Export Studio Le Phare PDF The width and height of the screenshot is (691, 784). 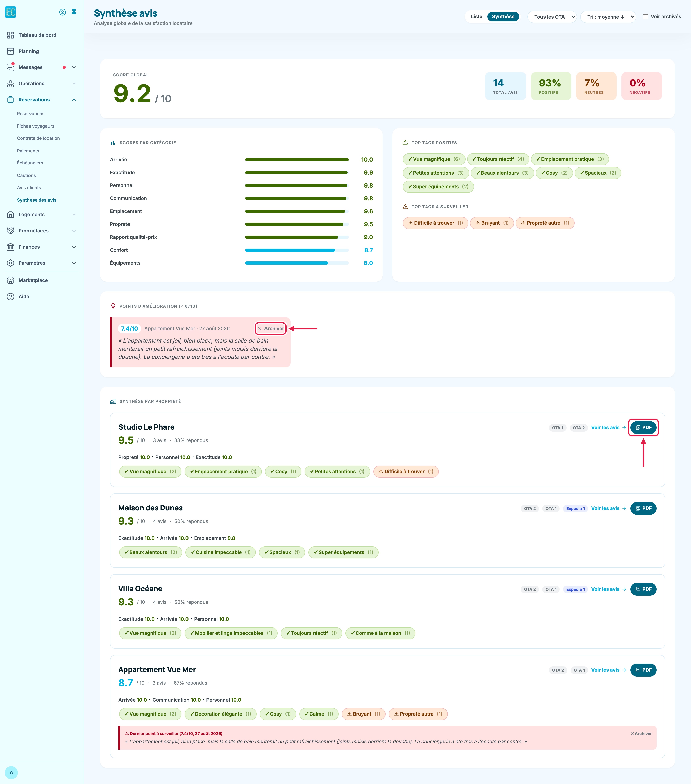[643, 427]
